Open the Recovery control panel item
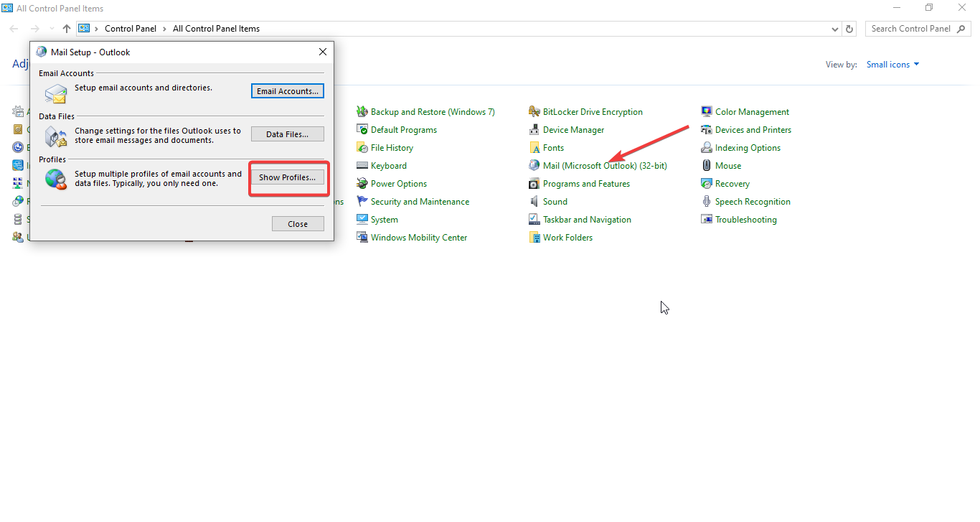 (731, 183)
